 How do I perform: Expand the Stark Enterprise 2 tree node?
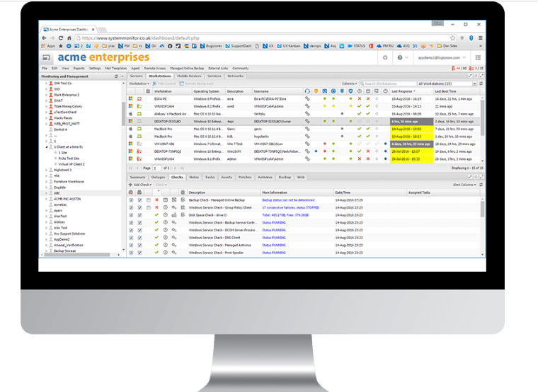pos(46,95)
